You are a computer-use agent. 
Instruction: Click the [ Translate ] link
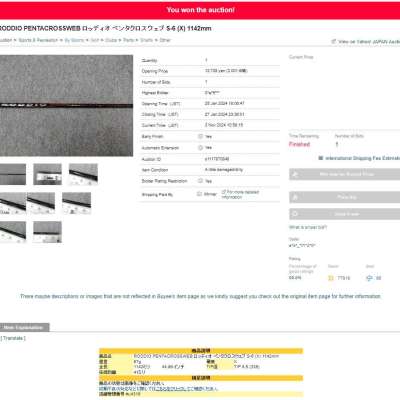click(x=13, y=338)
